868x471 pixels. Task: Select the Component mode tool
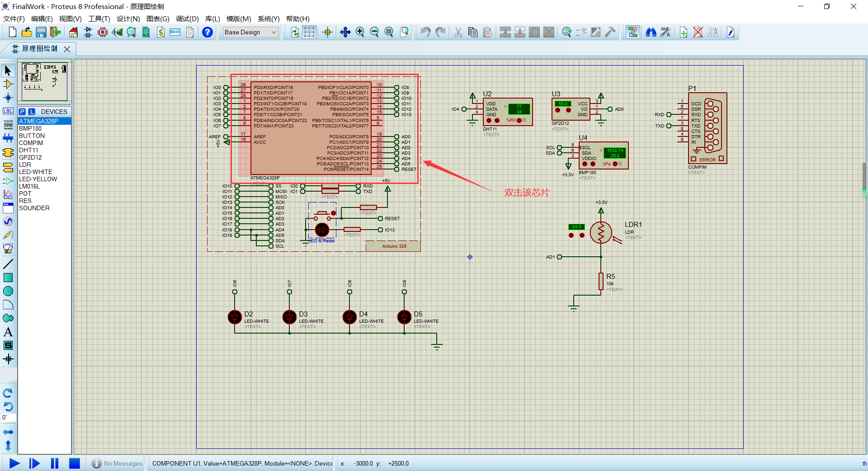8,84
